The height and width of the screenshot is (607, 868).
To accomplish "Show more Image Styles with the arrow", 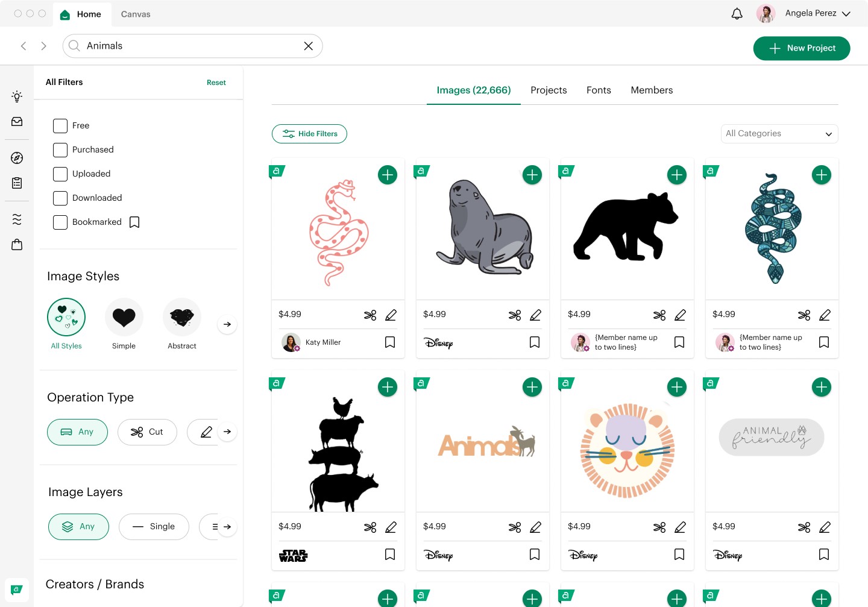I will click(x=227, y=324).
